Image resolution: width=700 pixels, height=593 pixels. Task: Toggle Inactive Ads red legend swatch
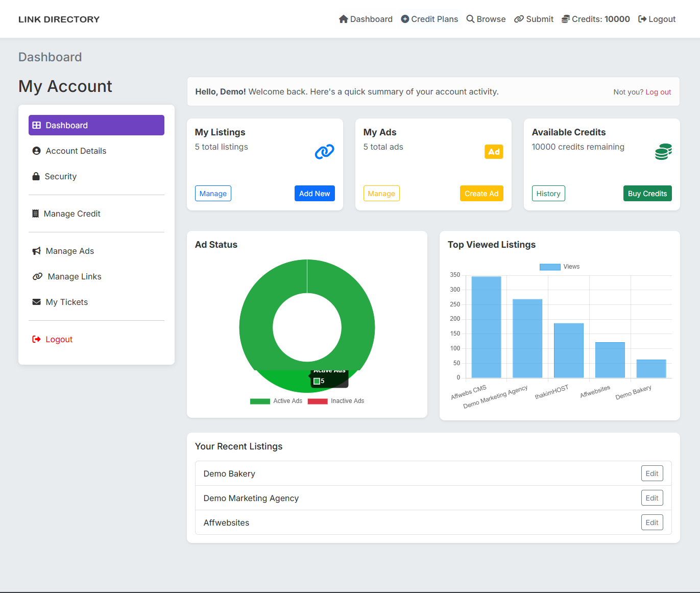(318, 401)
